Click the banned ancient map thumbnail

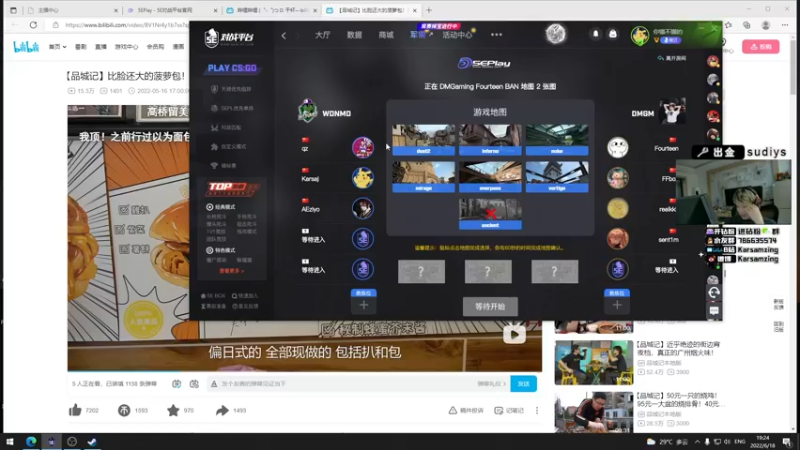(x=490, y=214)
